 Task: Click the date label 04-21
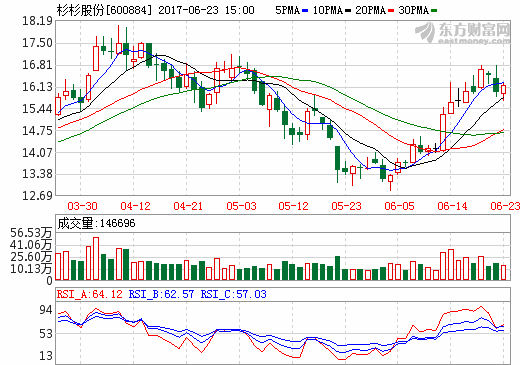coord(188,206)
